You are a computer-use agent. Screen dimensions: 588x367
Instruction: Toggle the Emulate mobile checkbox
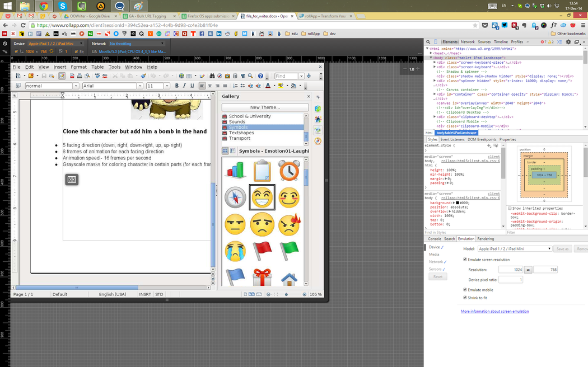[465, 289]
